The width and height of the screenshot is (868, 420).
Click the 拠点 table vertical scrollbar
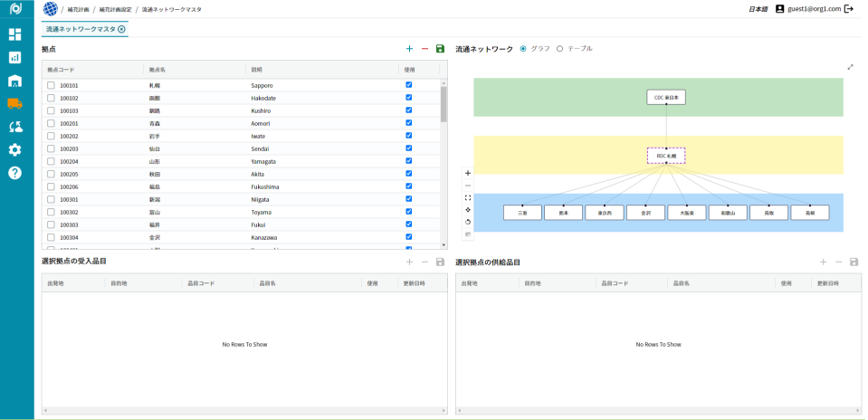point(444,104)
